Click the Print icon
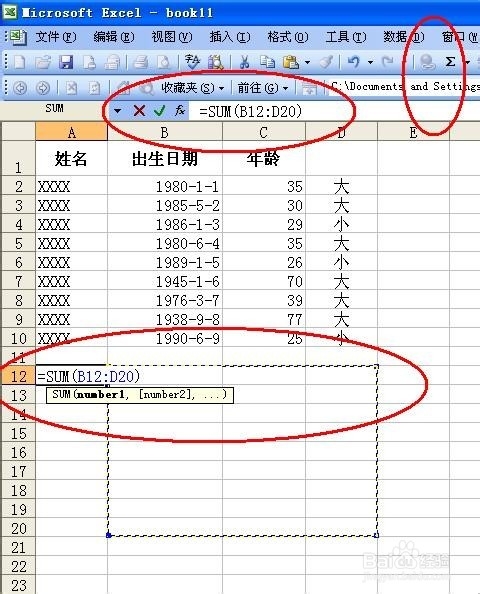The height and width of the screenshot is (594, 480). [141, 62]
